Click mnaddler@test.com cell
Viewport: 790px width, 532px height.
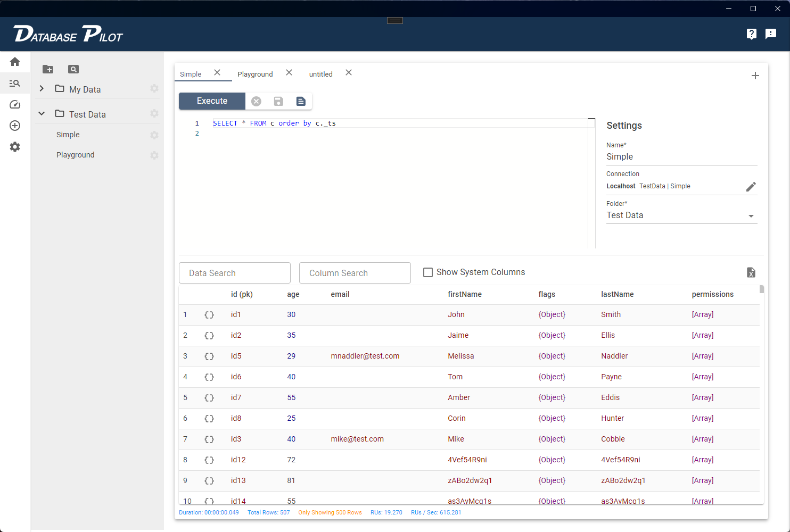point(365,356)
